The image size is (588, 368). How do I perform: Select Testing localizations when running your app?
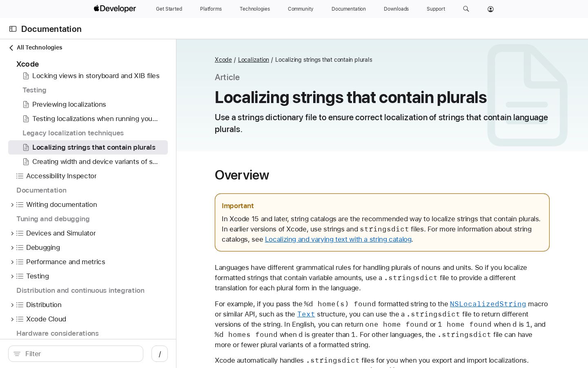coord(95,119)
